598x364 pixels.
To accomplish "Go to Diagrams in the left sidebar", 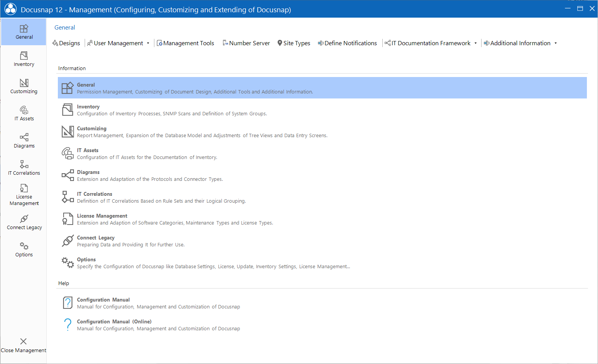I will [24, 141].
